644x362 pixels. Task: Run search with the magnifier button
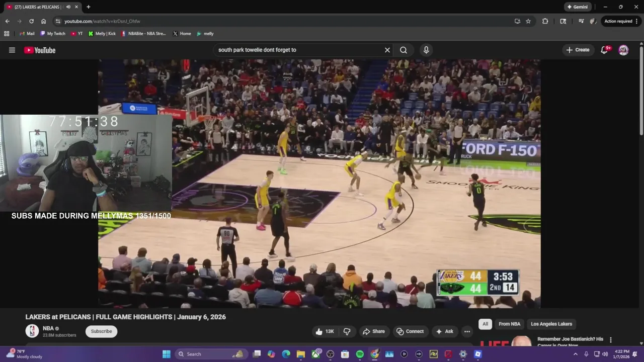click(404, 50)
